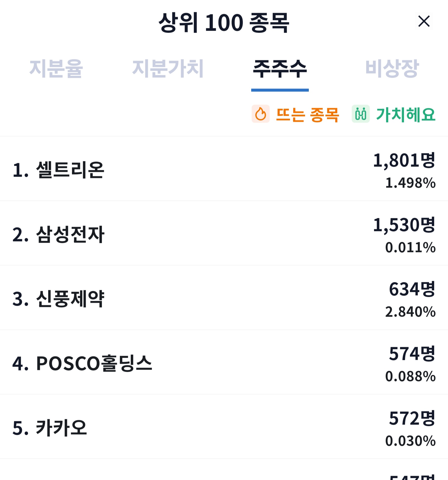Screen dimensions: 448x480
Task: Tap the 572명 shareholder count
Action: (x=412, y=418)
